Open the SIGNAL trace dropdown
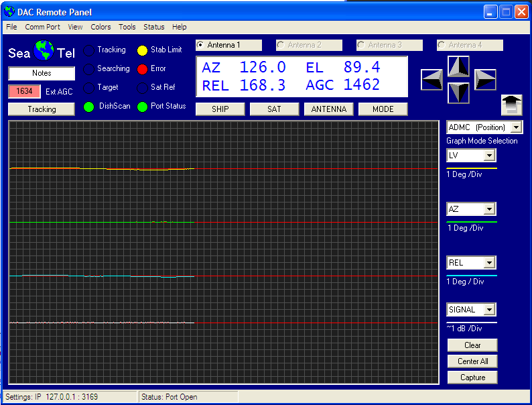Viewport: 532px width, 405px height. [489, 310]
